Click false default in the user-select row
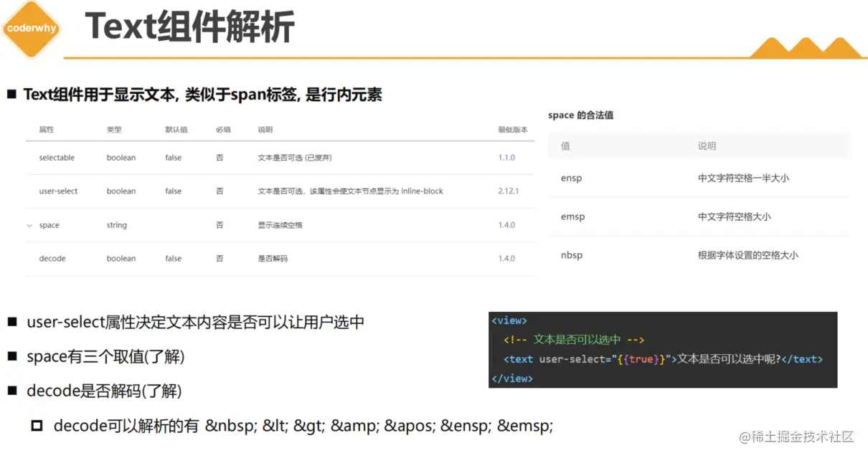This screenshot has height=458, width=868. (x=174, y=191)
